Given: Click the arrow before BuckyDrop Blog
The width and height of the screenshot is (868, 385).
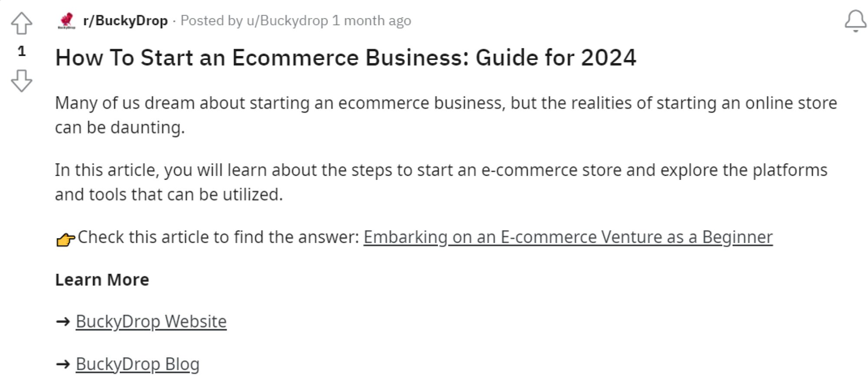Looking at the screenshot, I should [x=63, y=364].
